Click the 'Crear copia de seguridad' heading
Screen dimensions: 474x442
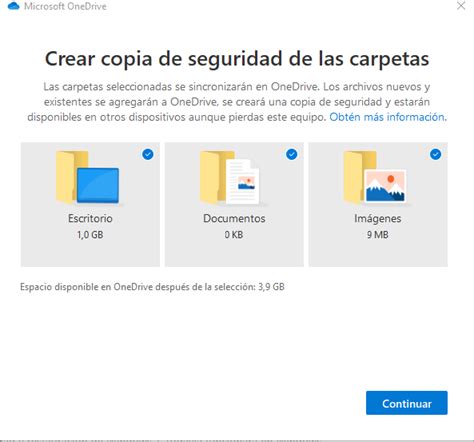(237, 59)
